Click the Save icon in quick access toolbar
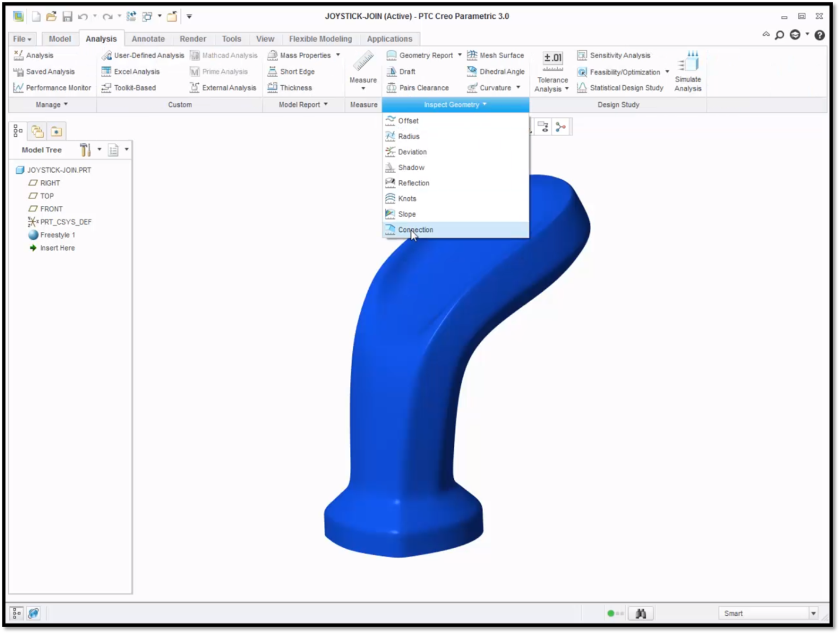The height and width of the screenshot is (634, 840). [68, 16]
